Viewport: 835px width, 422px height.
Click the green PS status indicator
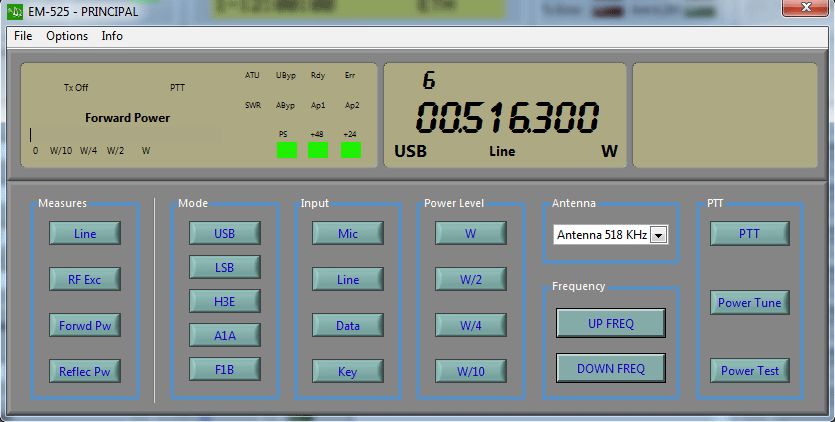pos(286,150)
